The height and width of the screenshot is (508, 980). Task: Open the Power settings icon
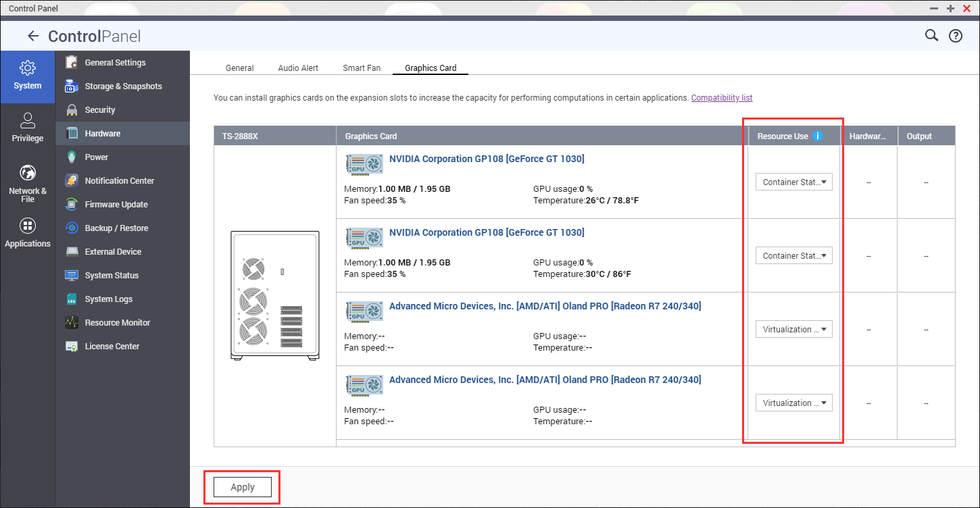(x=71, y=157)
